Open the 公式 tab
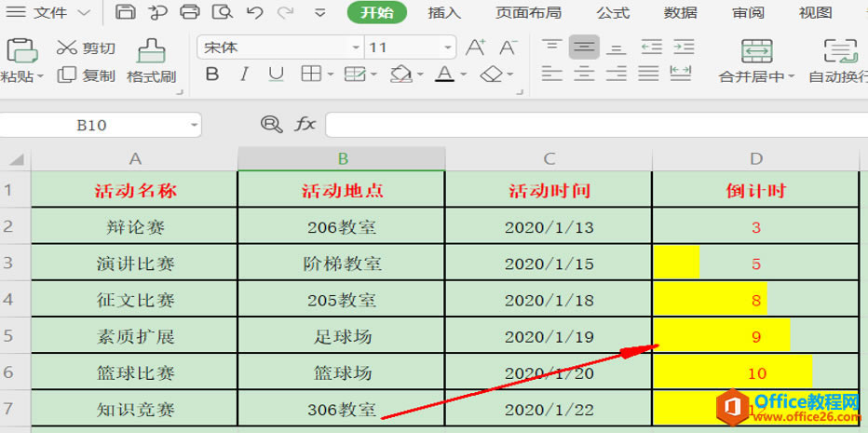Screen dimensions: 868x433 click(x=613, y=12)
